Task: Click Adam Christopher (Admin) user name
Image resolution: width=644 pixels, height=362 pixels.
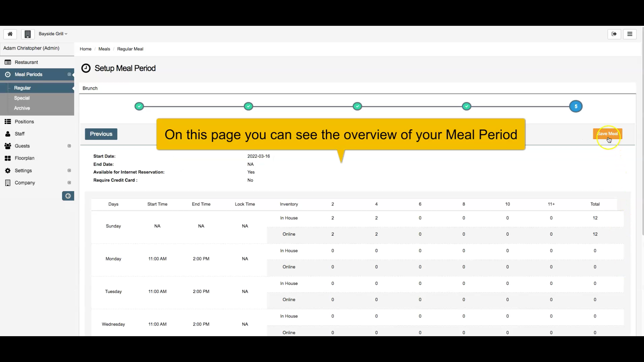Action: coord(31,48)
